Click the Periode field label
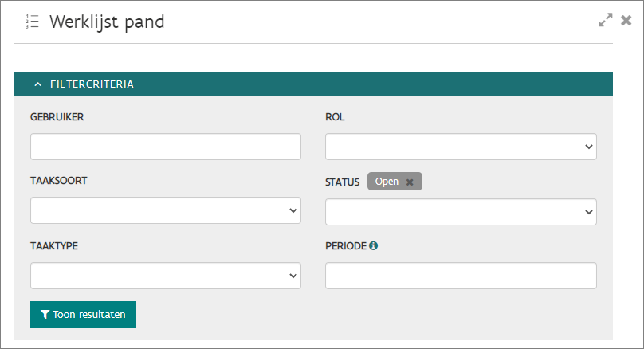Viewport: 644px width, 349px height. click(346, 246)
